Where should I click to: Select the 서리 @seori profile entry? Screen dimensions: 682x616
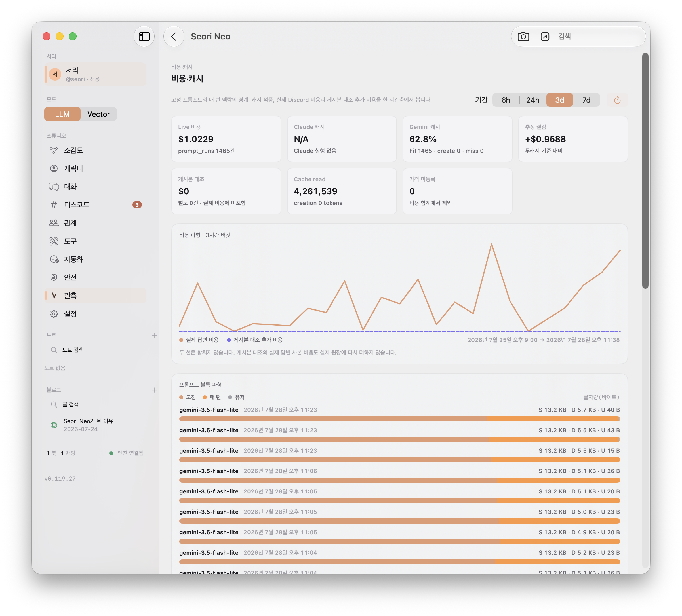point(95,74)
